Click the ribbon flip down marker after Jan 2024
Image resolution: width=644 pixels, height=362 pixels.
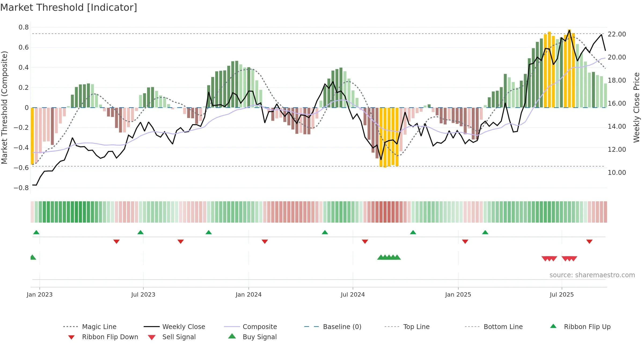click(x=265, y=242)
